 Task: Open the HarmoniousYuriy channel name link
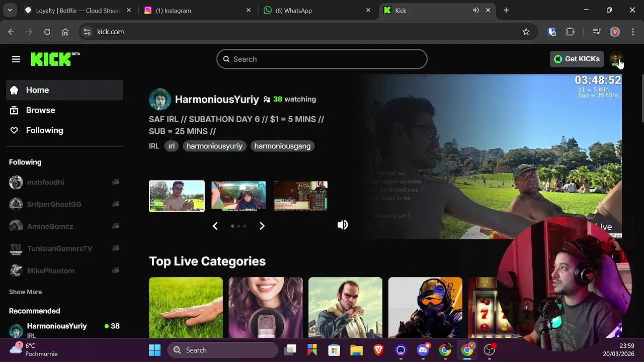pyautogui.click(x=217, y=100)
